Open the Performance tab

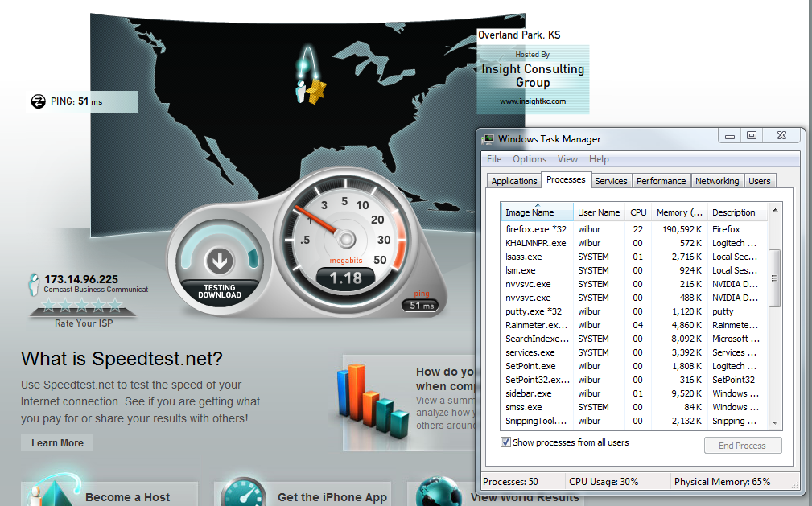click(x=661, y=181)
